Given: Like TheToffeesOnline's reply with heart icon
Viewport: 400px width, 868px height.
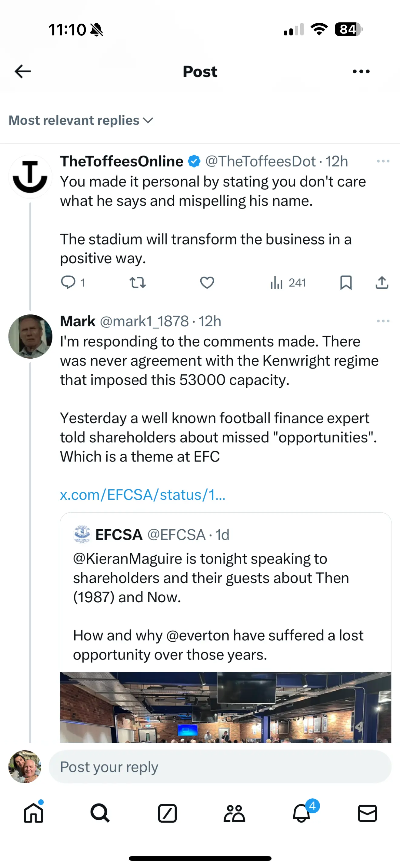Looking at the screenshot, I should pyautogui.click(x=207, y=282).
